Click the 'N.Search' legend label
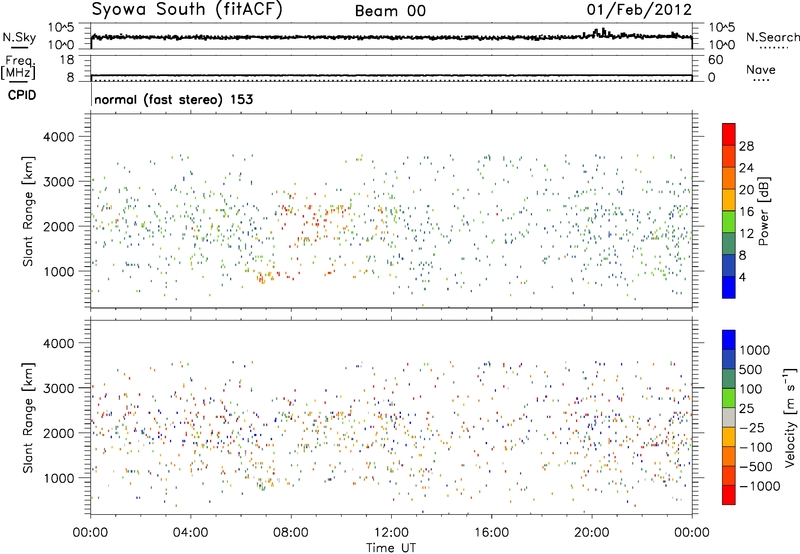 [x=772, y=37]
